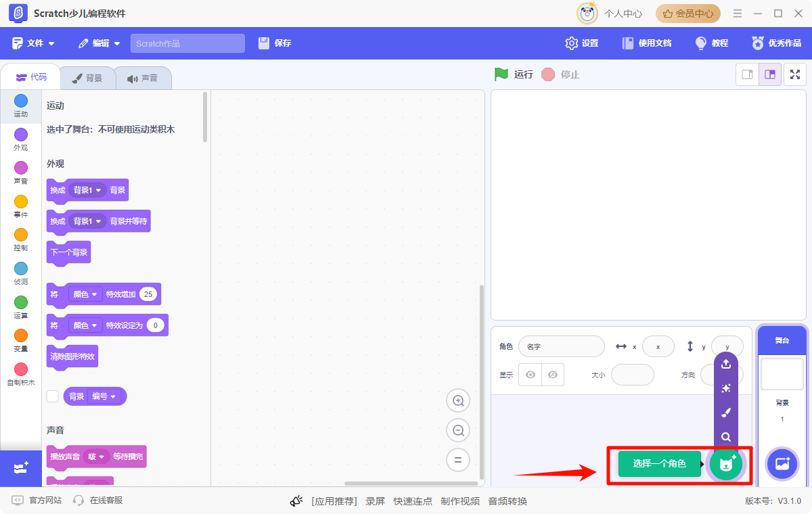812x514 pixels.
Task: Open 编号 dropdown in 背景 block
Action: click(103, 396)
